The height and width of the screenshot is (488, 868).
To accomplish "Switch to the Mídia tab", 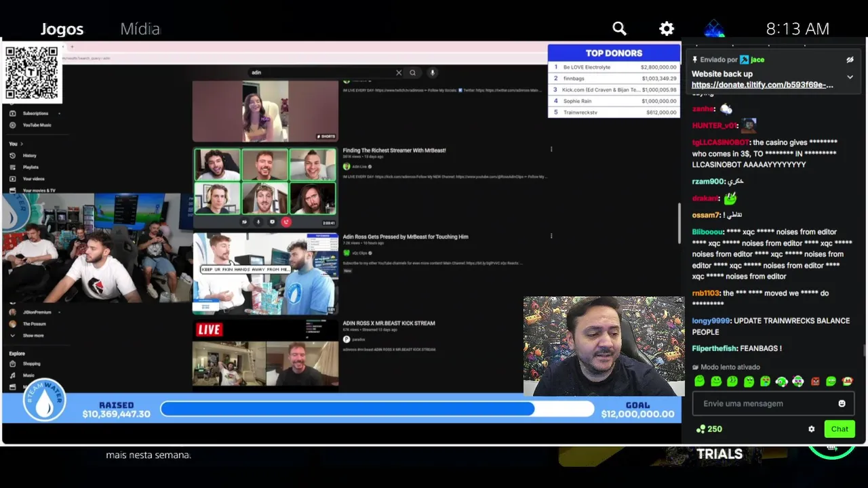I will click(x=140, y=29).
